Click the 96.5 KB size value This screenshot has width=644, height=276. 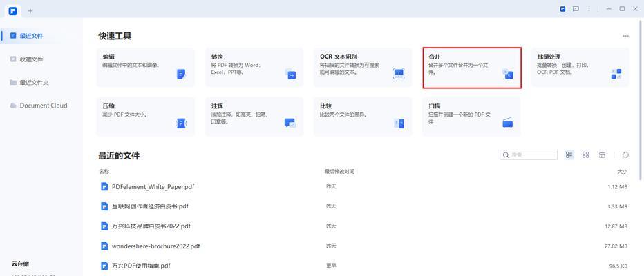(x=618, y=266)
